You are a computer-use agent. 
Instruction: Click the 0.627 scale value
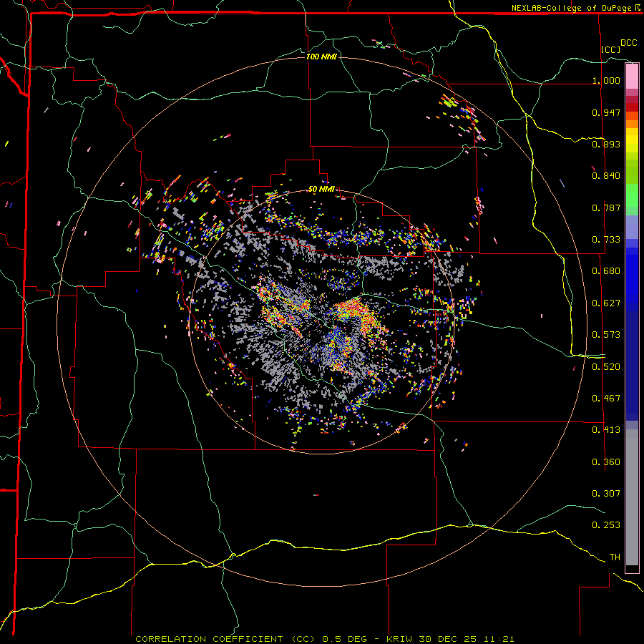[606, 303]
